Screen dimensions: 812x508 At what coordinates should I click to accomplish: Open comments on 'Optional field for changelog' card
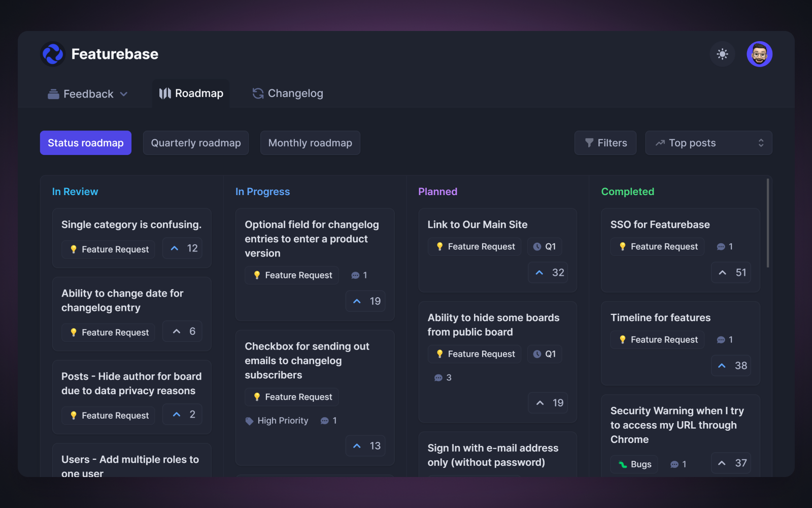(x=359, y=275)
